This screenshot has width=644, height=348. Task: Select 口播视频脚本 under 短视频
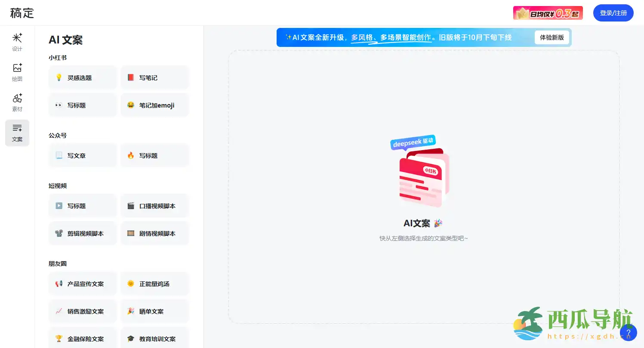click(x=154, y=206)
